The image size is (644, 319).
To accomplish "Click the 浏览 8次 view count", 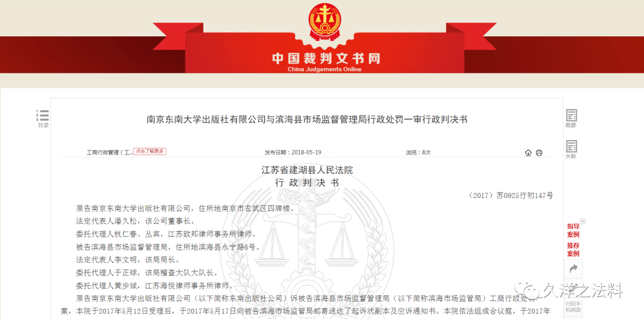I will coord(418,152).
